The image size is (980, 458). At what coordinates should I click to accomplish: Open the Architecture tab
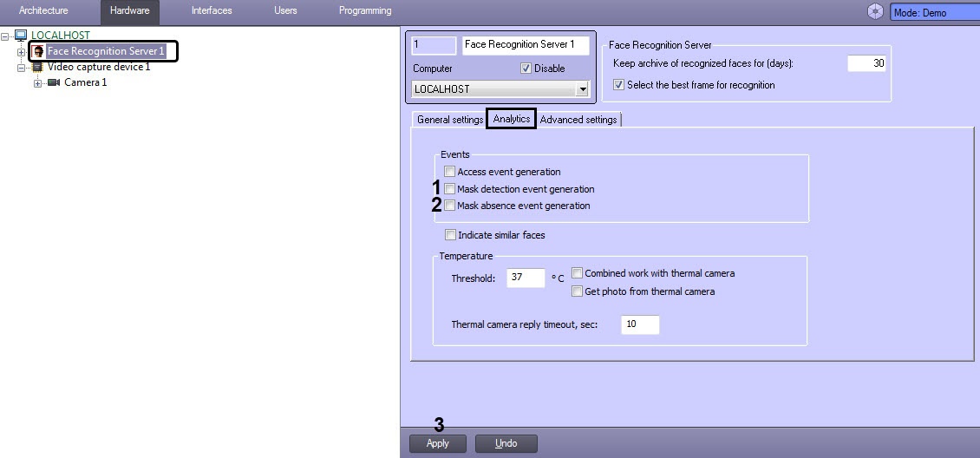43,10
